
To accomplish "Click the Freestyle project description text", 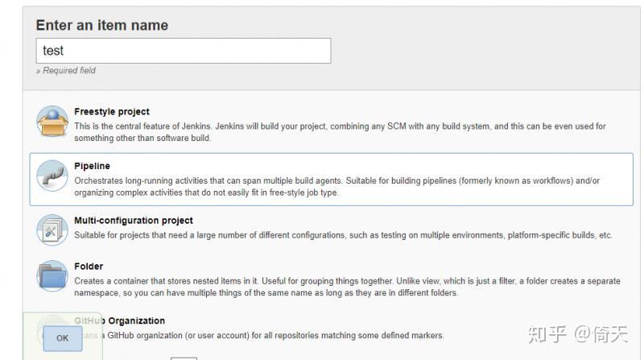I will 340,132.
